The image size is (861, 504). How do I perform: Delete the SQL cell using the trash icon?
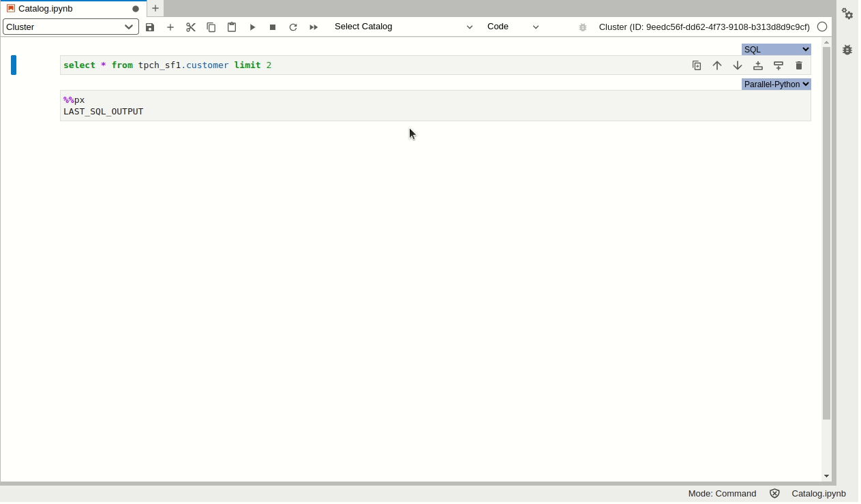799,66
